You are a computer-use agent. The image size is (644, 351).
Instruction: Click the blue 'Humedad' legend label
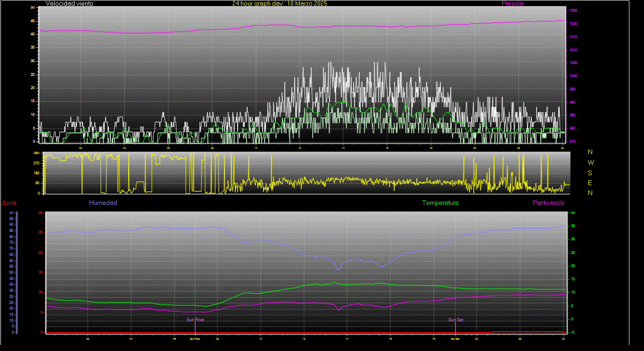[x=103, y=203]
